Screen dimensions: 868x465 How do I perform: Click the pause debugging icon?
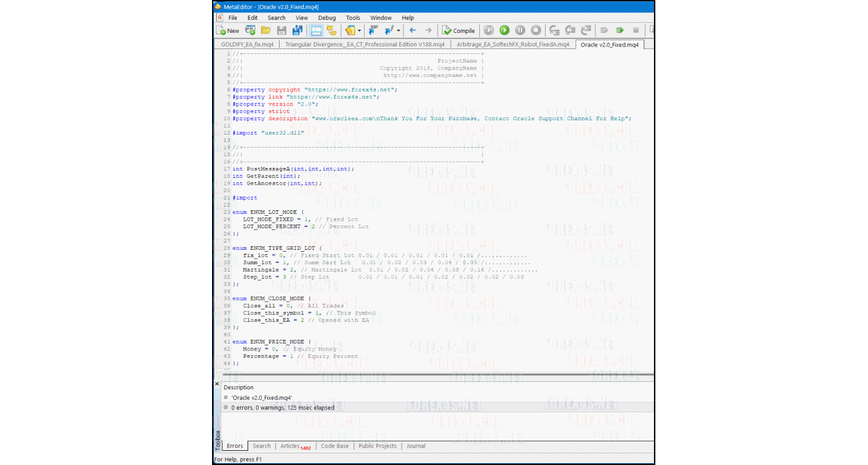520,30
